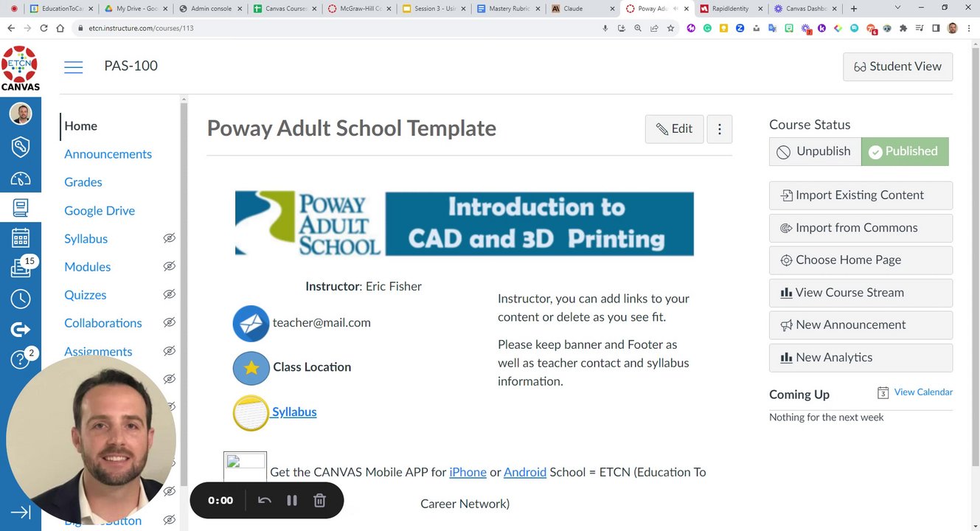Open the Admin shield icon in sidebar
The image size is (980, 531).
click(x=20, y=146)
